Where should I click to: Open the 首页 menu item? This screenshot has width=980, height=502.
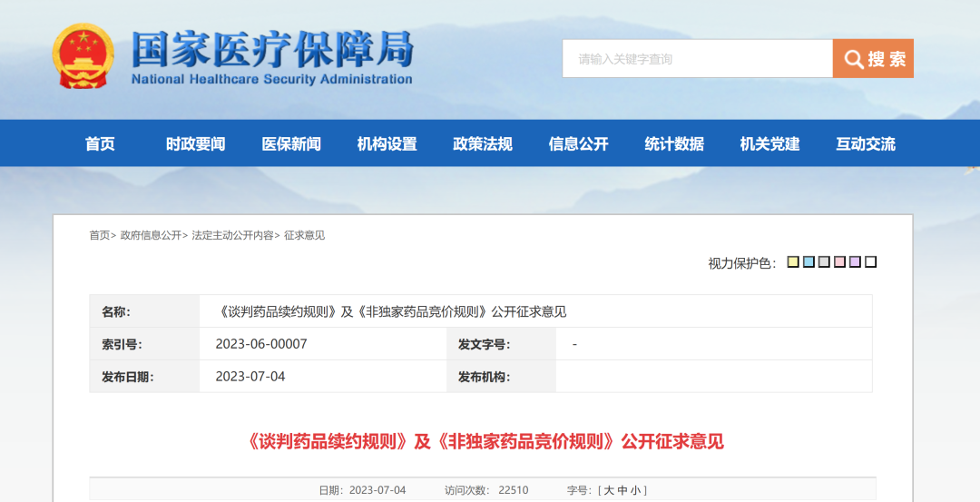(100, 143)
